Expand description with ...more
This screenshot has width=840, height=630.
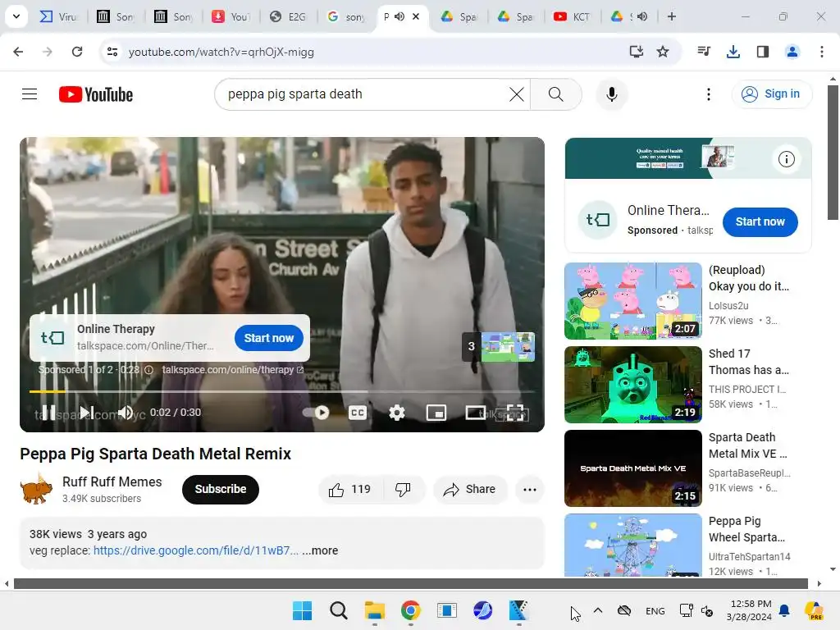320,550
